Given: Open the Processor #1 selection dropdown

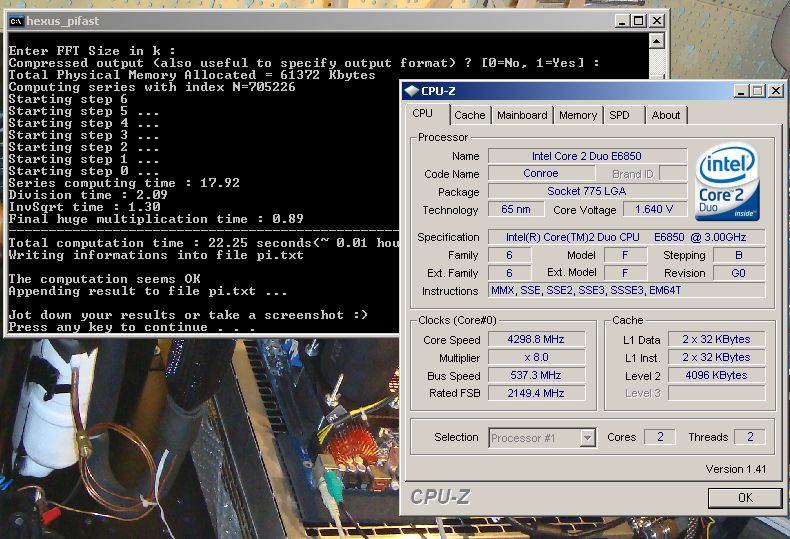Looking at the screenshot, I should point(587,438).
